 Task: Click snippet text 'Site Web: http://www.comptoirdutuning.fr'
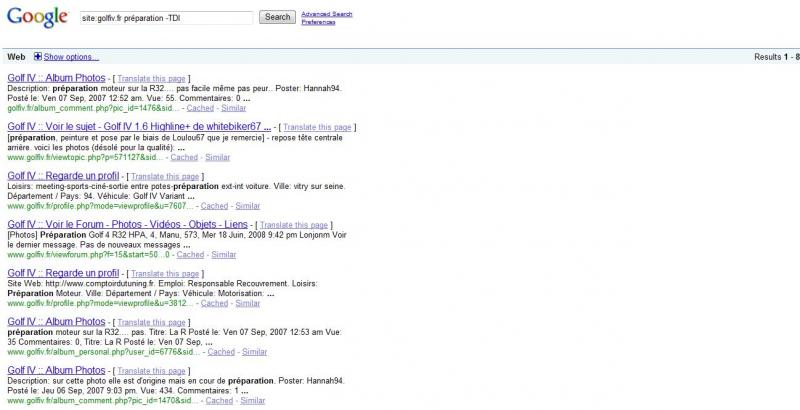pos(82,284)
